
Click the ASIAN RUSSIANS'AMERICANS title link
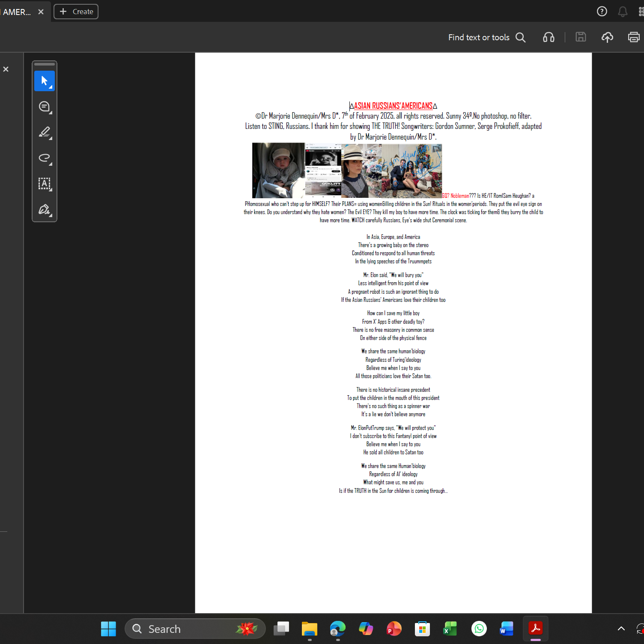click(393, 106)
